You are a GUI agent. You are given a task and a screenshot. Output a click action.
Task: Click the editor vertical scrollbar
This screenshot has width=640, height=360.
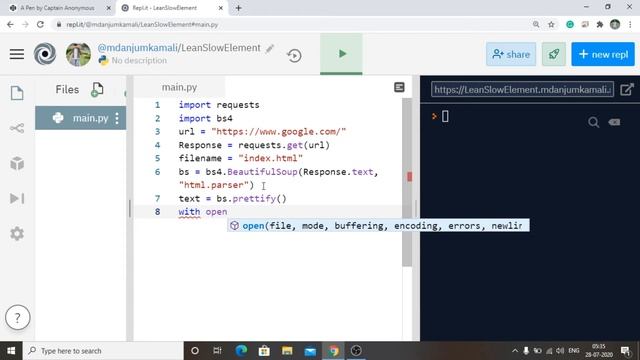(407, 182)
